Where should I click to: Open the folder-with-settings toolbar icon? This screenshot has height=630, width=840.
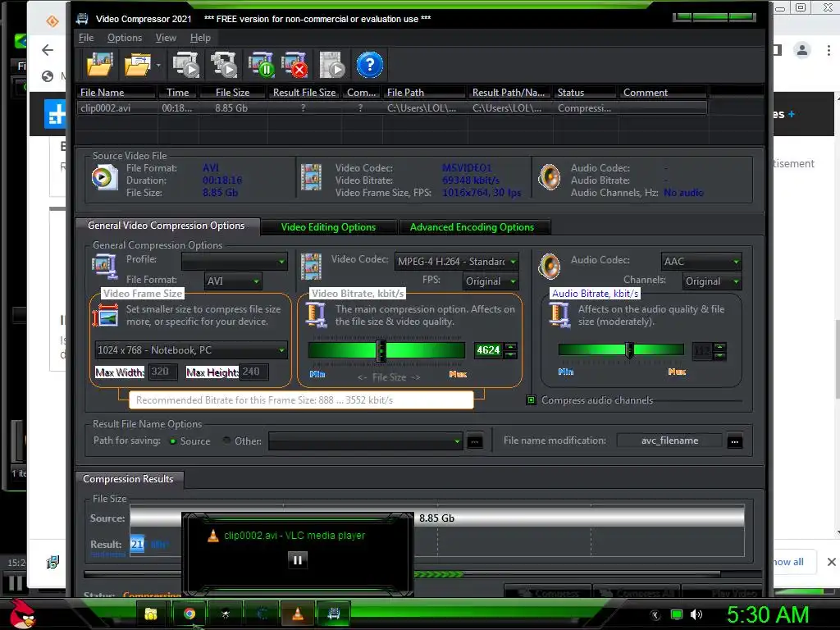137,65
